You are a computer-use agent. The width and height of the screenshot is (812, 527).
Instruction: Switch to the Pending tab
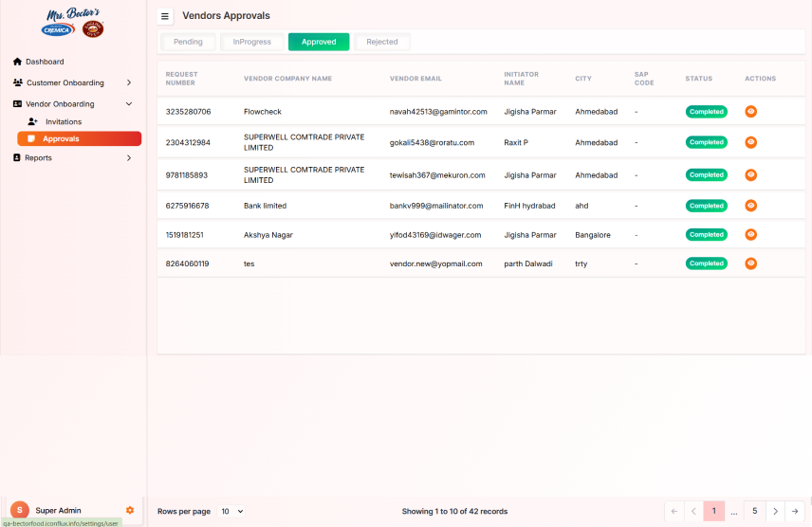pos(188,42)
